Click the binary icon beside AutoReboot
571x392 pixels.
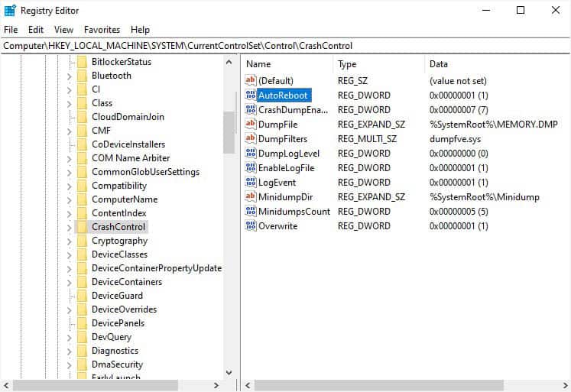tap(251, 95)
